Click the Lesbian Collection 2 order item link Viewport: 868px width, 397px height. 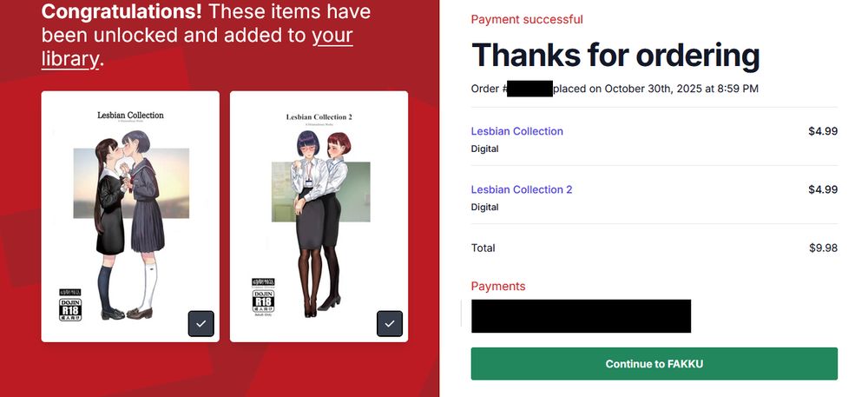tap(522, 189)
